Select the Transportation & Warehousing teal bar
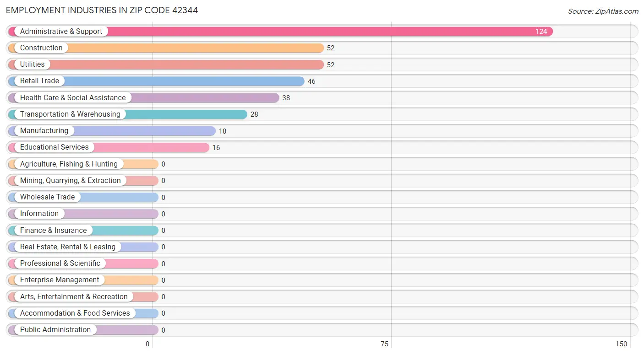This screenshot has width=644, height=355. point(128,114)
